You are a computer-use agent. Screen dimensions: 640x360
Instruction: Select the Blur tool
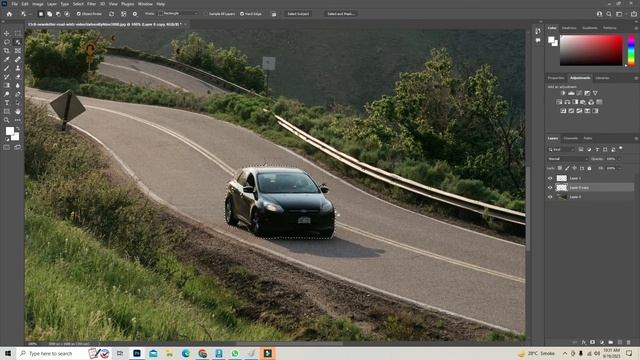[18, 85]
